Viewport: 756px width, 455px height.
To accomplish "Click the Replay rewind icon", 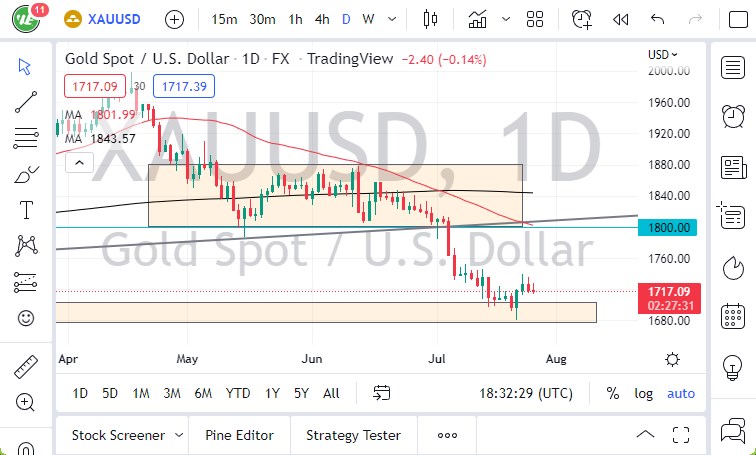I will coord(620,19).
